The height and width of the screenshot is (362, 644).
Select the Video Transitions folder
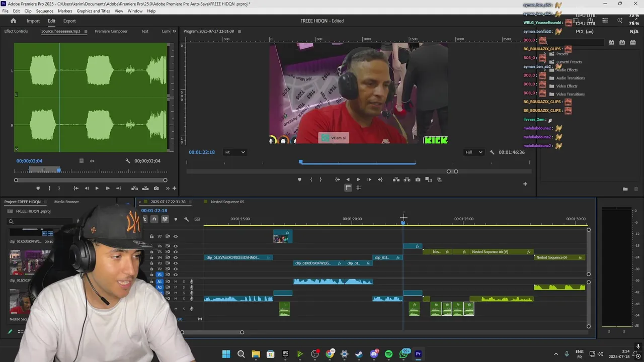570,94
